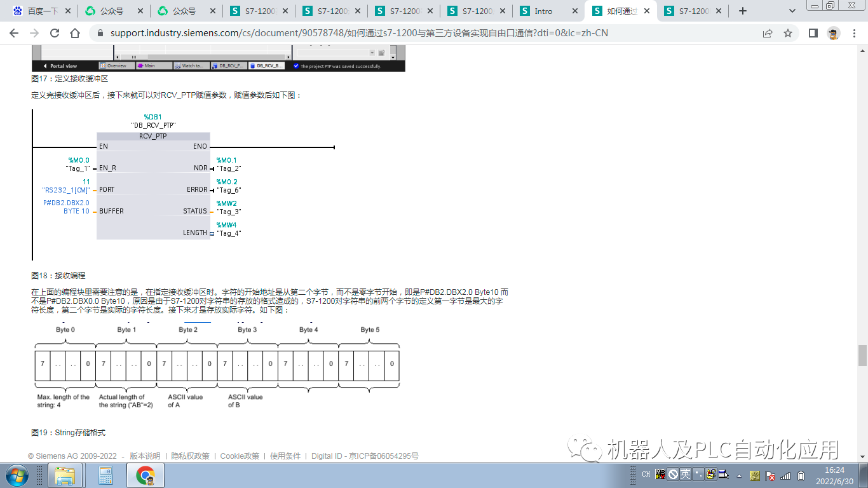Open the browser home page
The image size is (868, 488).
coord(75,33)
